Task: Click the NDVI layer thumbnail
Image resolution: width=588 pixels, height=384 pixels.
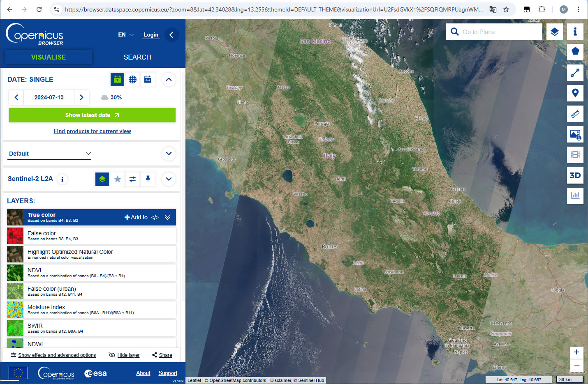Action: [15, 273]
